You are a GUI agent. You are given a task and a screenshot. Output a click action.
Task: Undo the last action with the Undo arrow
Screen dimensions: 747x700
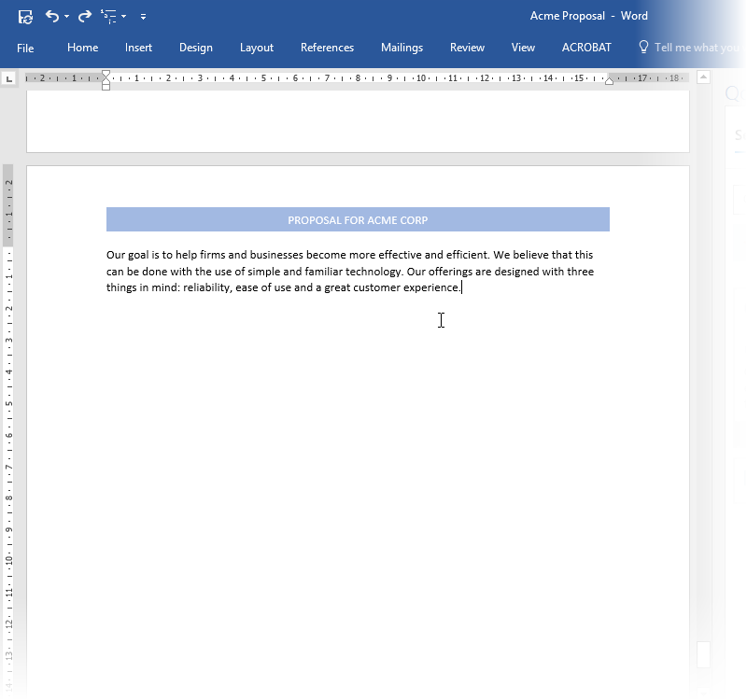52,16
